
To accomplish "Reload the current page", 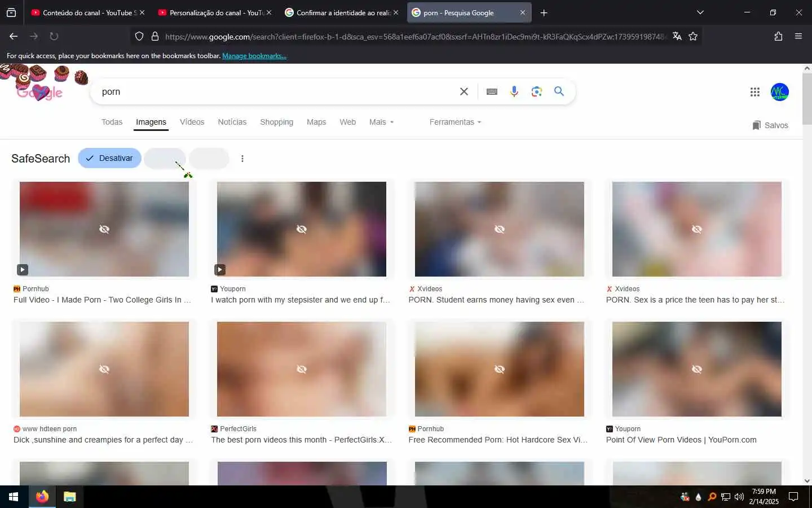I will [x=54, y=36].
